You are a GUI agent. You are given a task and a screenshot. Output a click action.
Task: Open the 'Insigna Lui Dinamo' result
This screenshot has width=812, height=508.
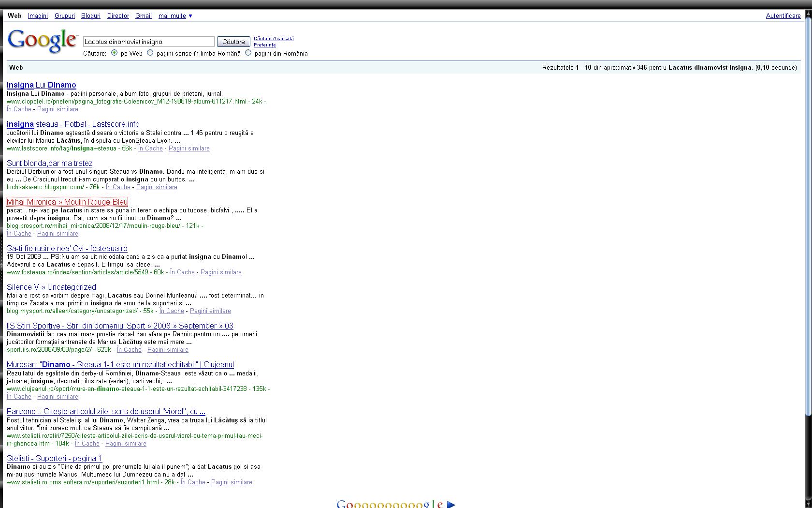click(x=41, y=85)
